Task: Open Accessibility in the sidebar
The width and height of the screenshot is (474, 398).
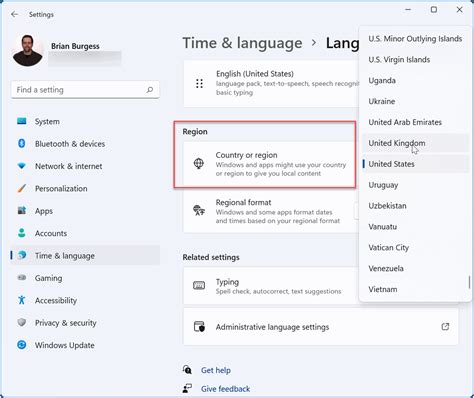Action: tap(85, 300)
